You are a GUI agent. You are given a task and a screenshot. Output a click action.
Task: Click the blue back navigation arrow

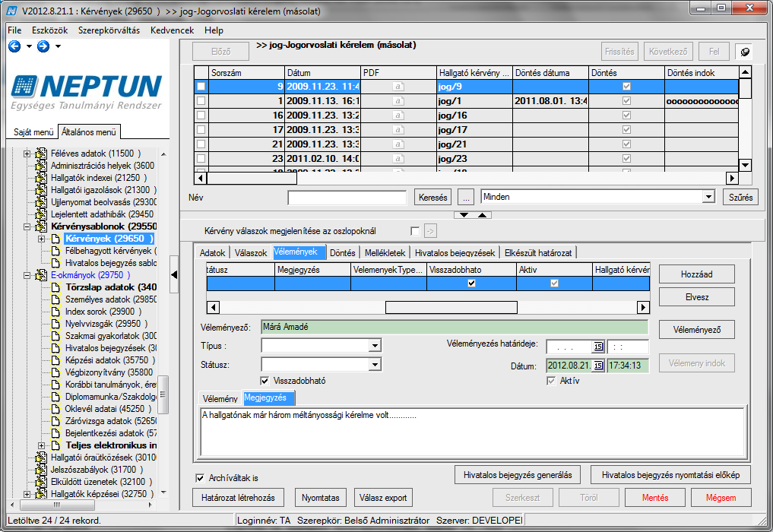[x=14, y=46]
